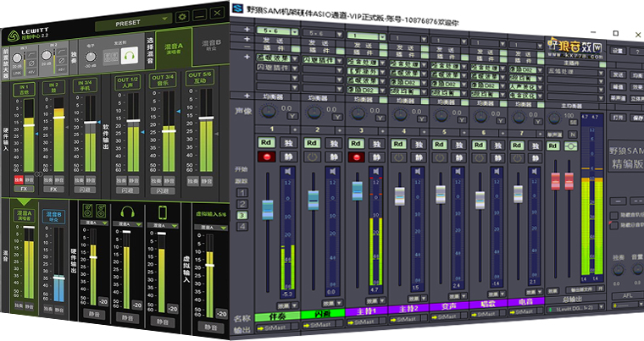
Task: Select the speakers send icon beside headphones
Action: 110,57
